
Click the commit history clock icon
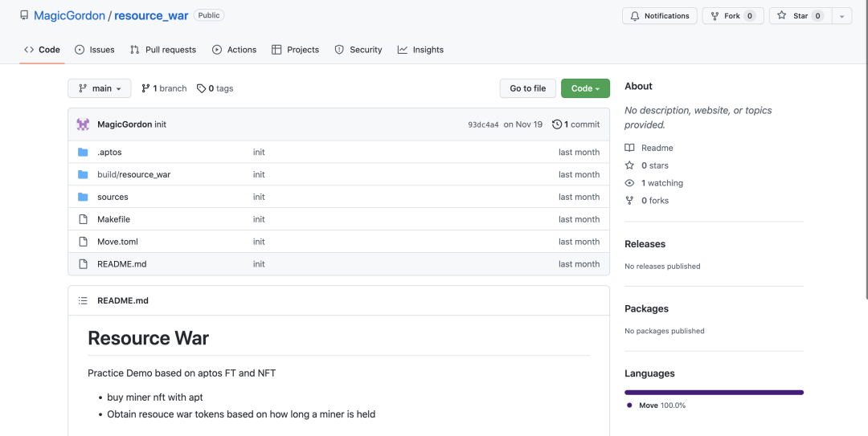557,124
